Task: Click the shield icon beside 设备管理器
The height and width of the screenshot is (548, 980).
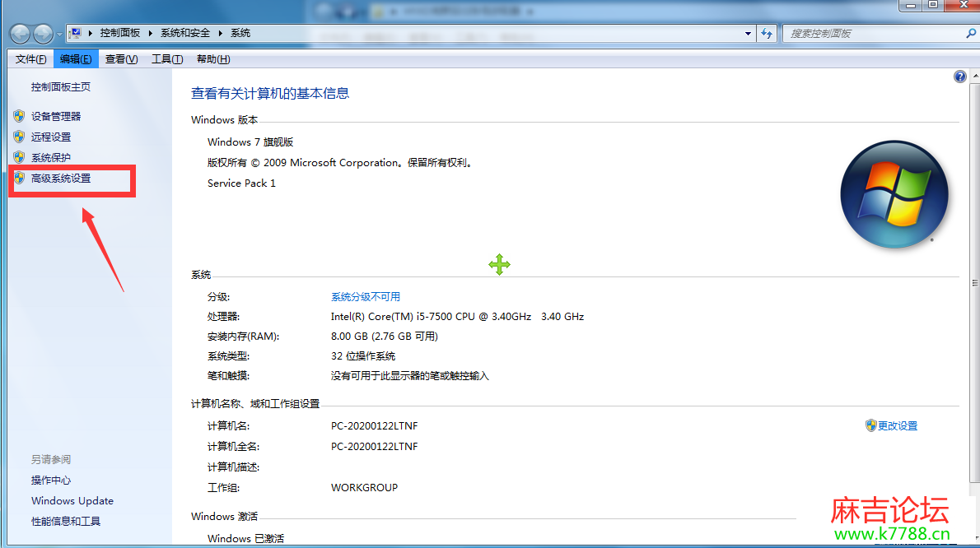Action: [20, 116]
